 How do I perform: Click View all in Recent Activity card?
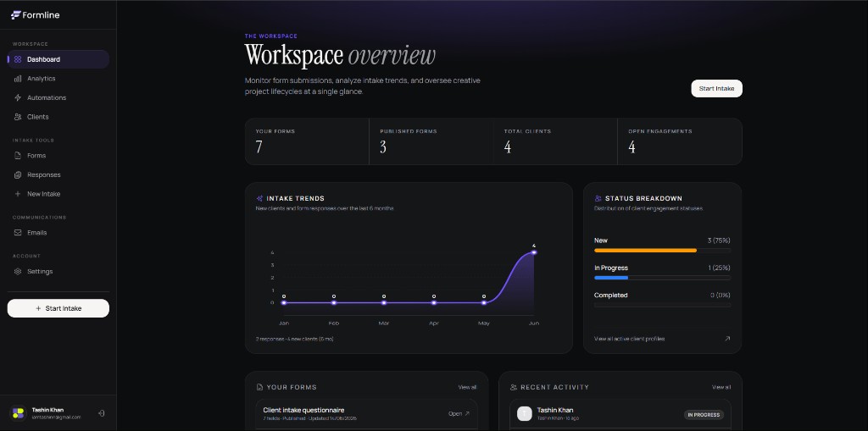click(x=721, y=387)
